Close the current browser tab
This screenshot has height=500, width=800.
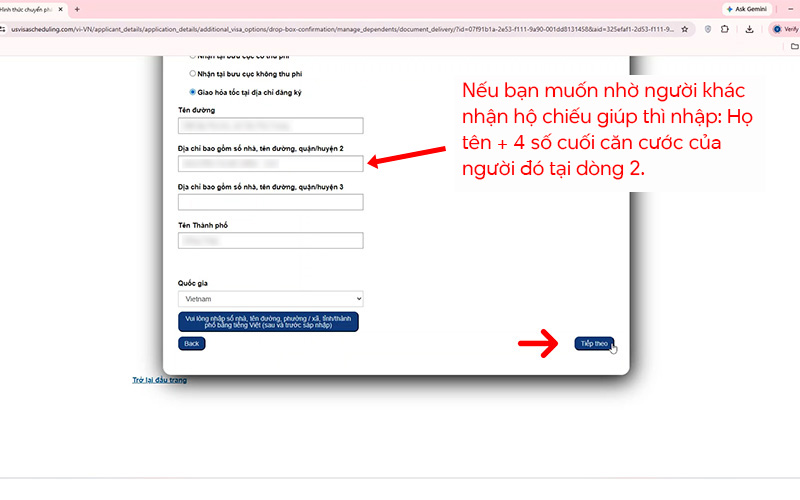coord(60,9)
